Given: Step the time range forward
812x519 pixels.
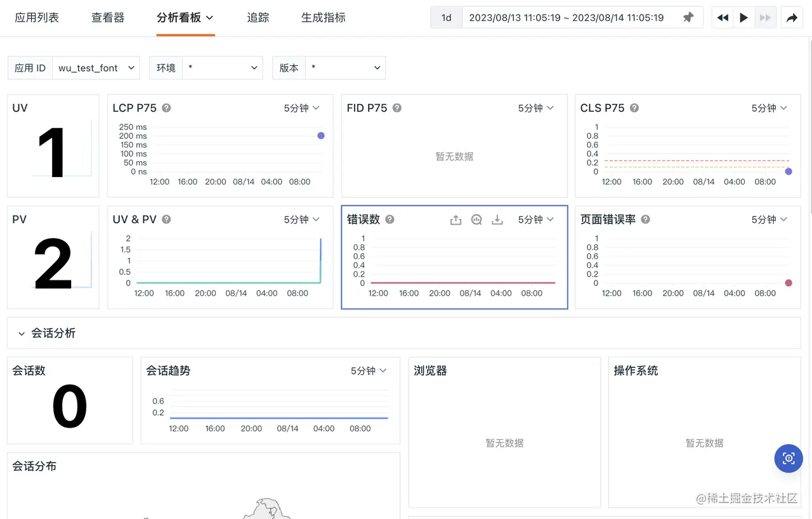Looking at the screenshot, I should tap(766, 18).
